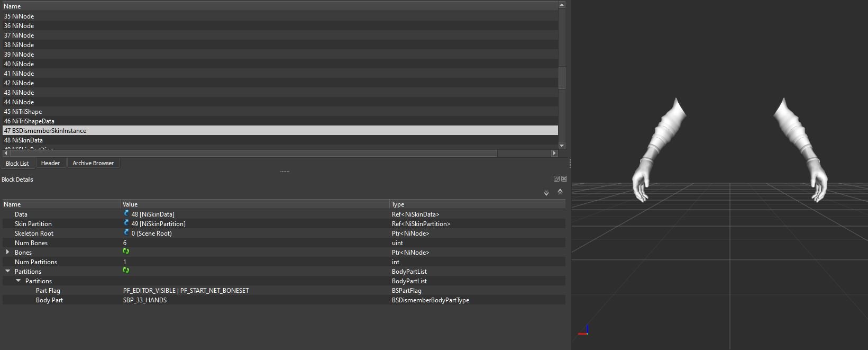
Task: Select block 48 NiSkinData in list
Action: coord(280,140)
